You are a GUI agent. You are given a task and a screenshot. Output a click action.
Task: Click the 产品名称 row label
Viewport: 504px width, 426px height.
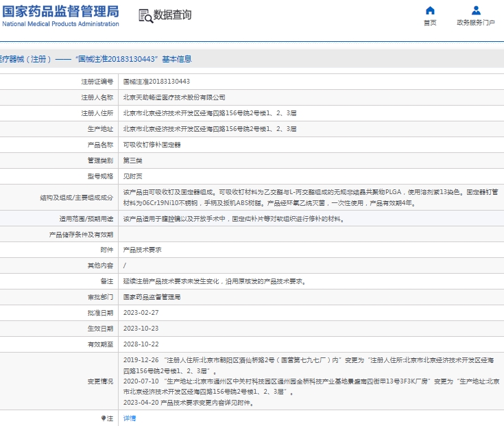(x=100, y=145)
